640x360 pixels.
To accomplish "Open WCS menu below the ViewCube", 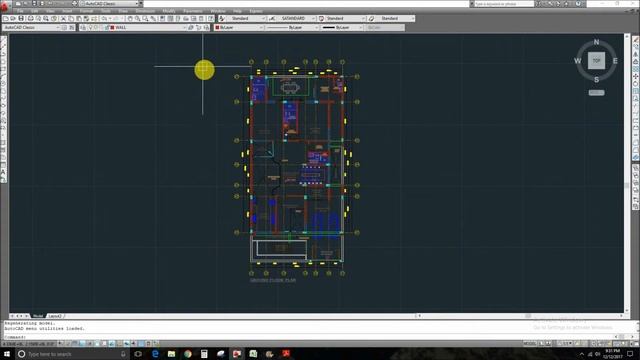I will coord(596,93).
